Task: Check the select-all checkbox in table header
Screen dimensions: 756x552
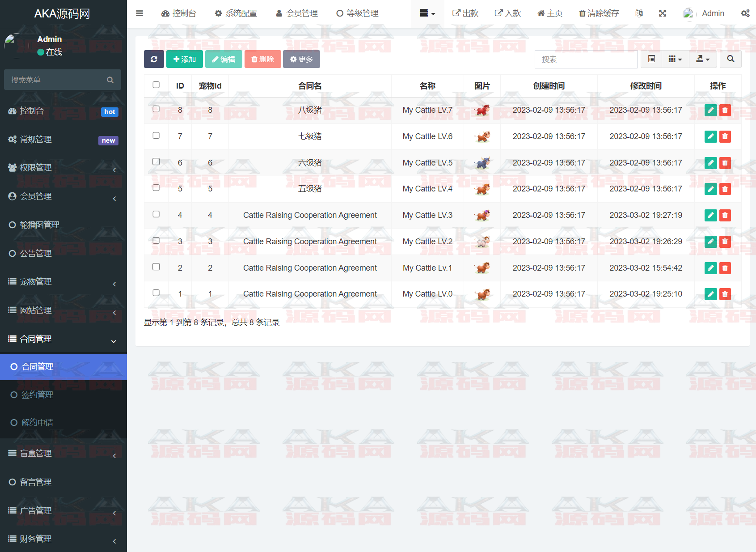Action: 156,85
